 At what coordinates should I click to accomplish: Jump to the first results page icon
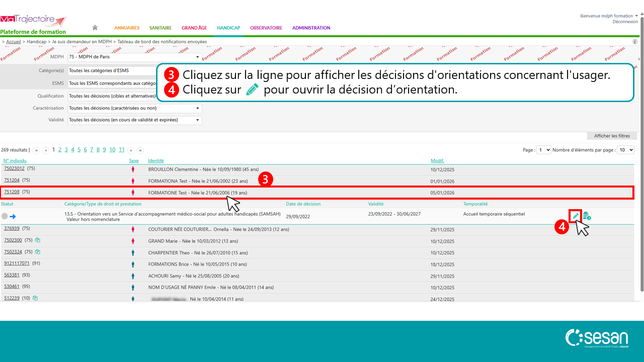pyautogui.click(x=37, y=150)
